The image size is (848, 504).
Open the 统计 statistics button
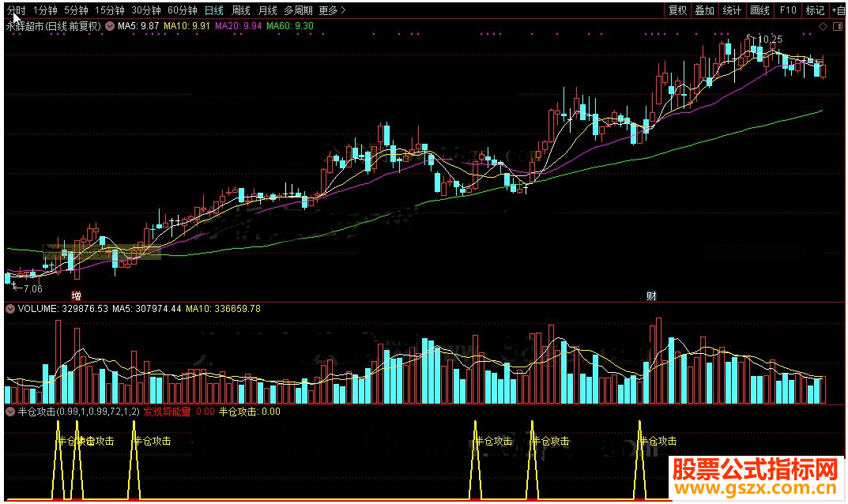click(732, 10)
